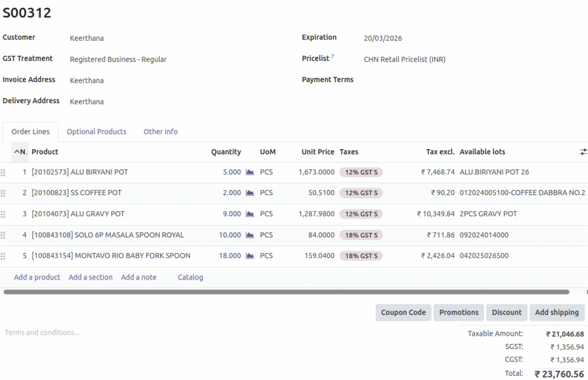Click Pricelist help question mark

[332, 57]
